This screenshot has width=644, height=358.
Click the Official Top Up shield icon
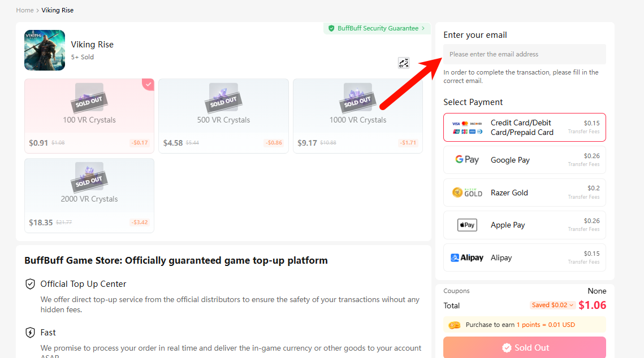[31, 284]
